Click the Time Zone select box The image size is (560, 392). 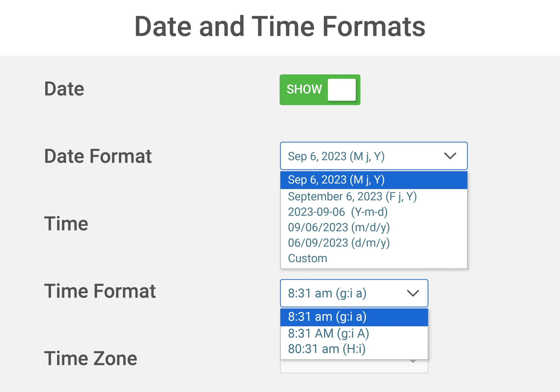(x=354, y=366)
